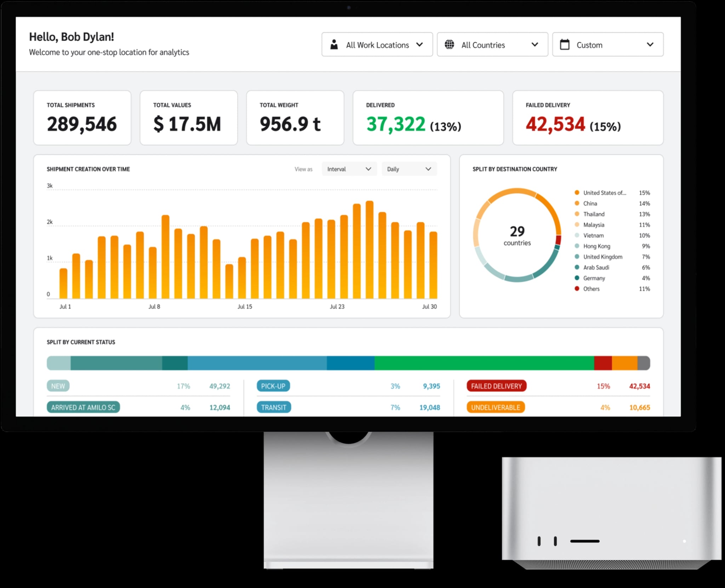Image resolution: width=725 pixels, height=588 pixels.
Task: Click the Vietnam legend dot
Action: click(x=577, y=235)
